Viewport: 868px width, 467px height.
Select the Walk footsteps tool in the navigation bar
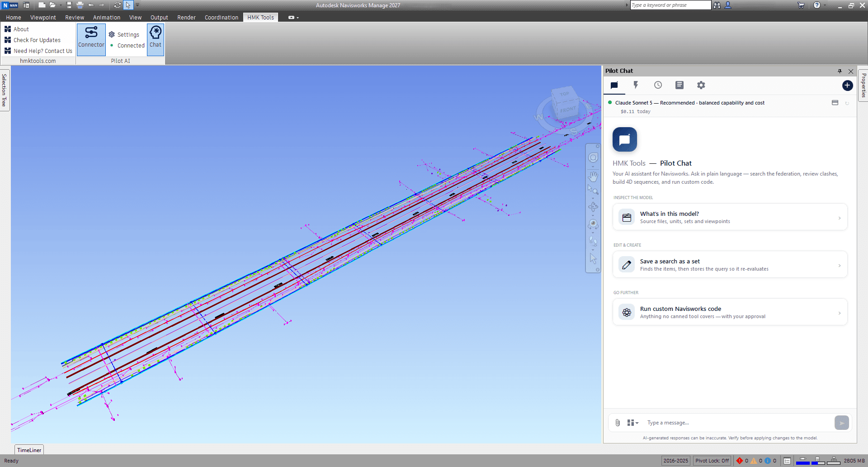coord(593,241)
